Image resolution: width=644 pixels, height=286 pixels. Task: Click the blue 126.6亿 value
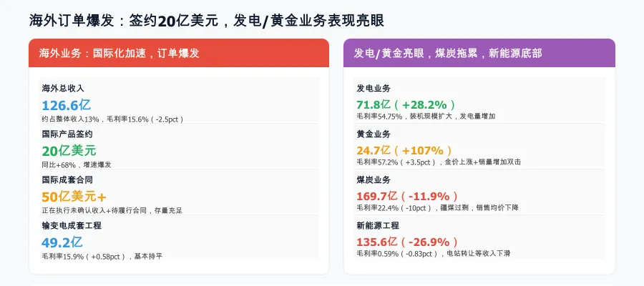click(x=66, y=104)
